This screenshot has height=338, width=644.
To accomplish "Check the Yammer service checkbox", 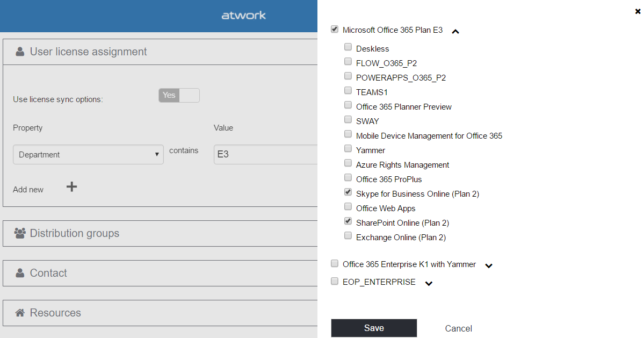I will [348, 149].
